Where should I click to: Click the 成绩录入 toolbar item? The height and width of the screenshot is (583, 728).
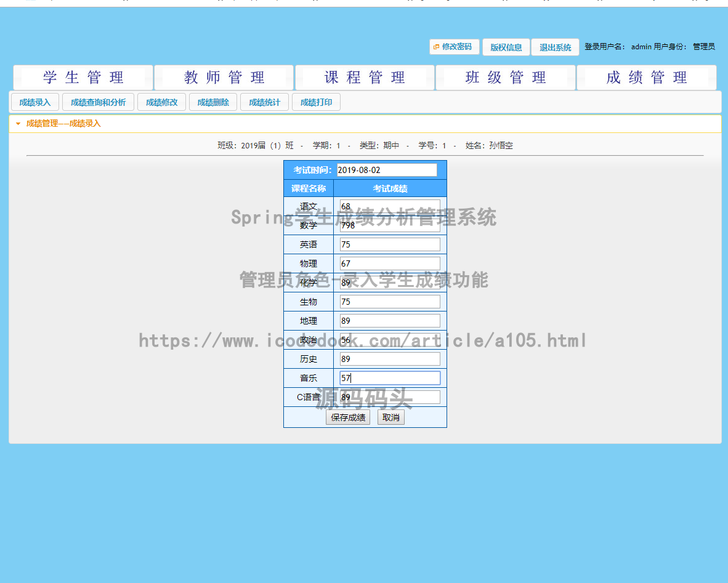(34, 102)
